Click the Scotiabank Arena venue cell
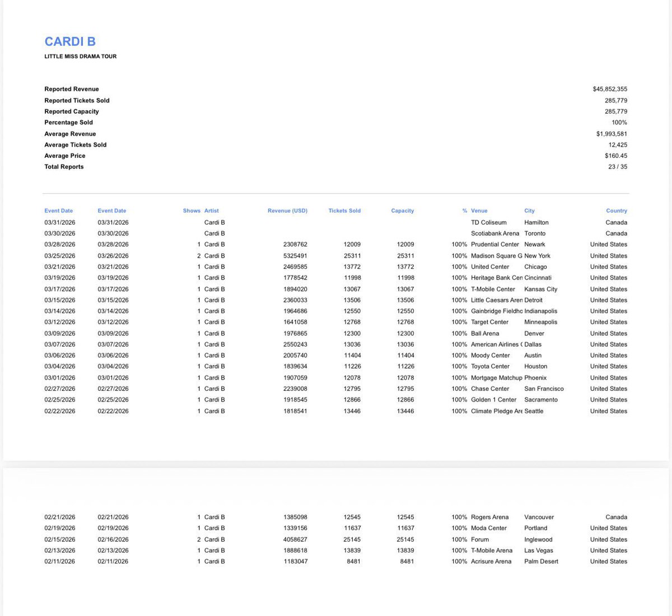 click(495, 234)
